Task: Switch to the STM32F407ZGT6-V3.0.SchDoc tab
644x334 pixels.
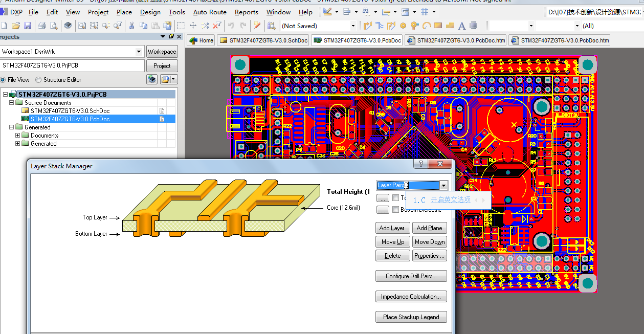Action: point(263,40)
